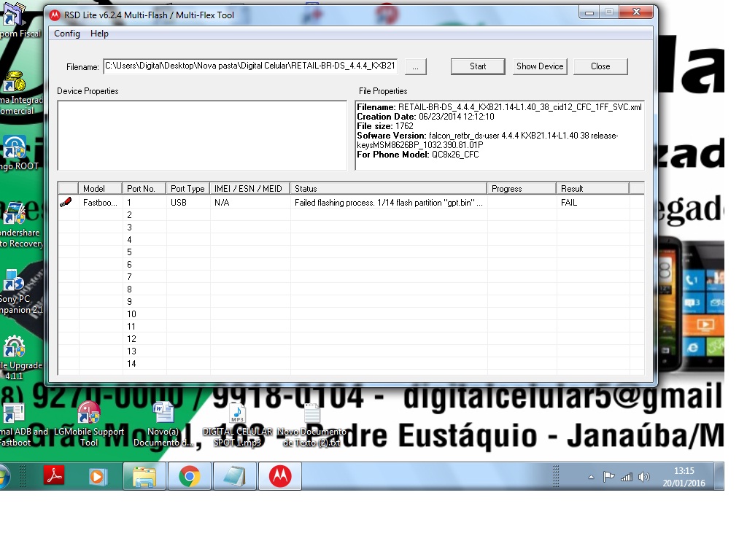Open the Kingo ROOT desktop icon
Image resolution: width=747 pixels, height=560 pixels.
pyautogui.click(x=18, y=152)
